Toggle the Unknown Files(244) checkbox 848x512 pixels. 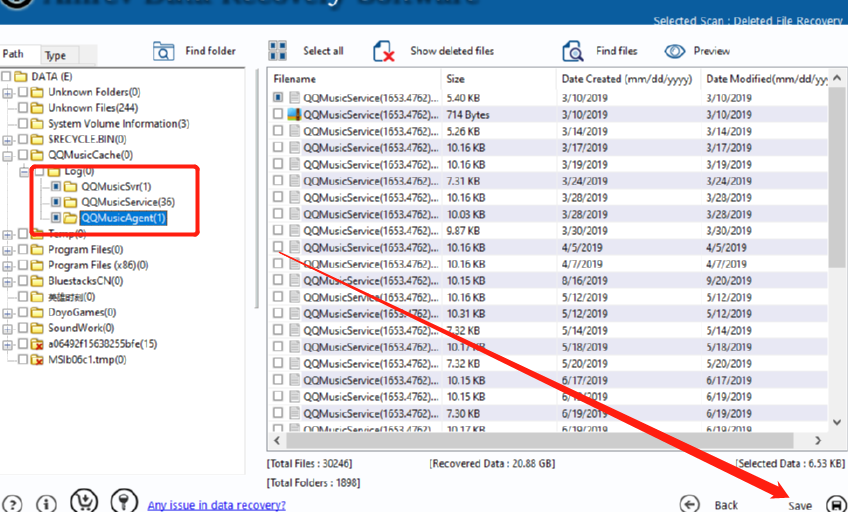pos(23,108)
